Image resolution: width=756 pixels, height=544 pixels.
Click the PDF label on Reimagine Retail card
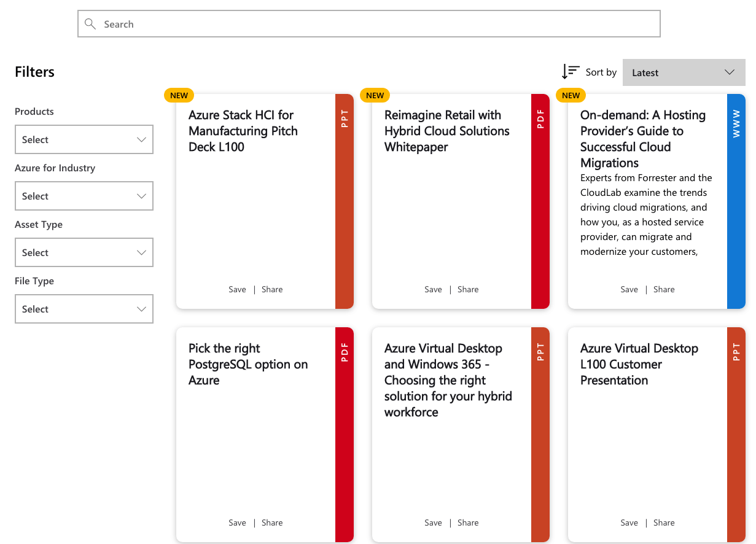tap(540, 119)
